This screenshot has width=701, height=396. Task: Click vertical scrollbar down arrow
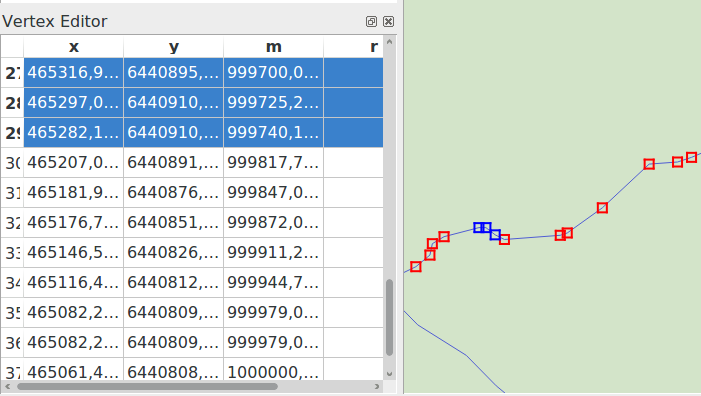click(x=389, y=374)
